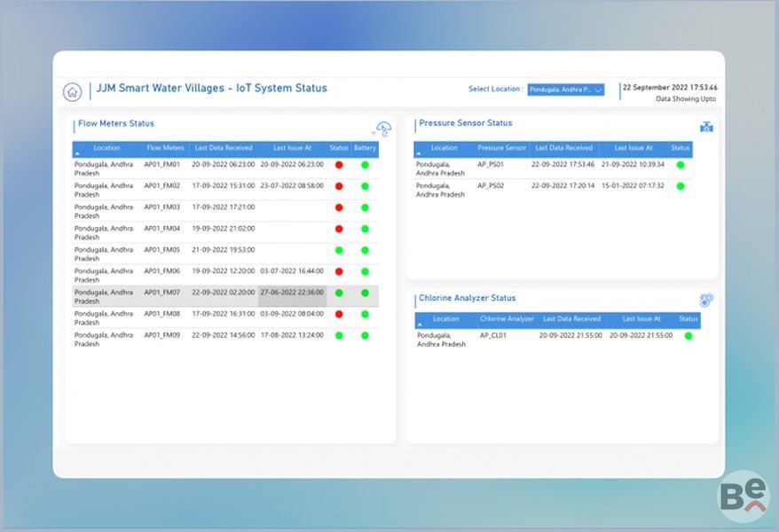Click the green status dot for AP_CL01
The image size is (779, 532).
coord(689,336)
